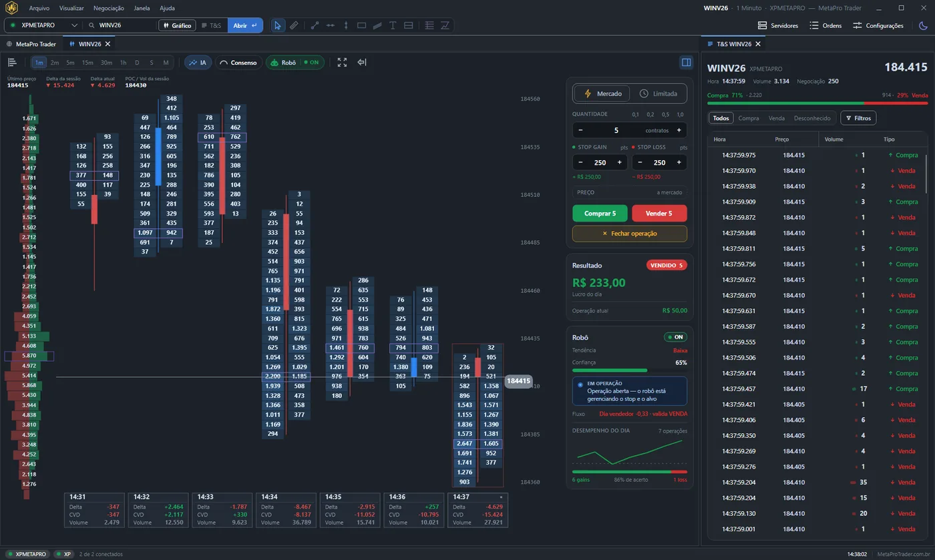This screenshot has width=935, height=560.
Task: Click the WINV26 symbol search field
Action: pos(120,25)
